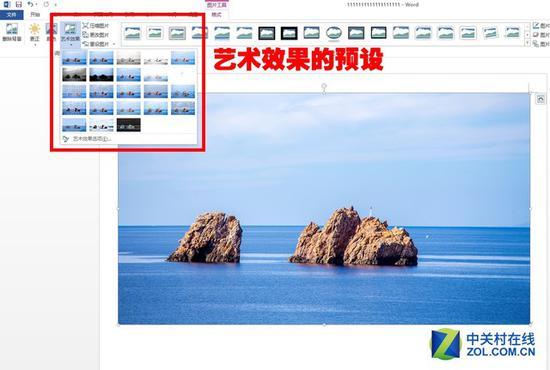Choose the black-and-white first effect in second row
Image resolution: width=550 pixels, height=370 pixels.
[74, 75]
